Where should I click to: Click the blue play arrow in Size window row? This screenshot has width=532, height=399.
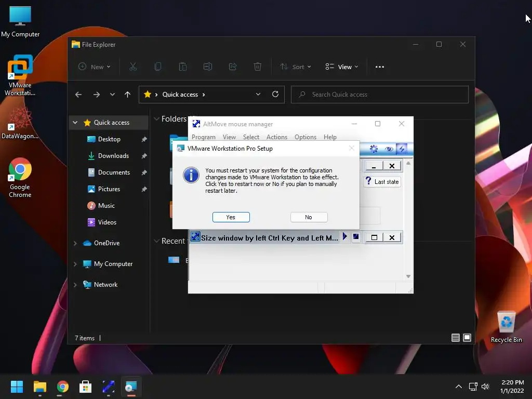345,236
